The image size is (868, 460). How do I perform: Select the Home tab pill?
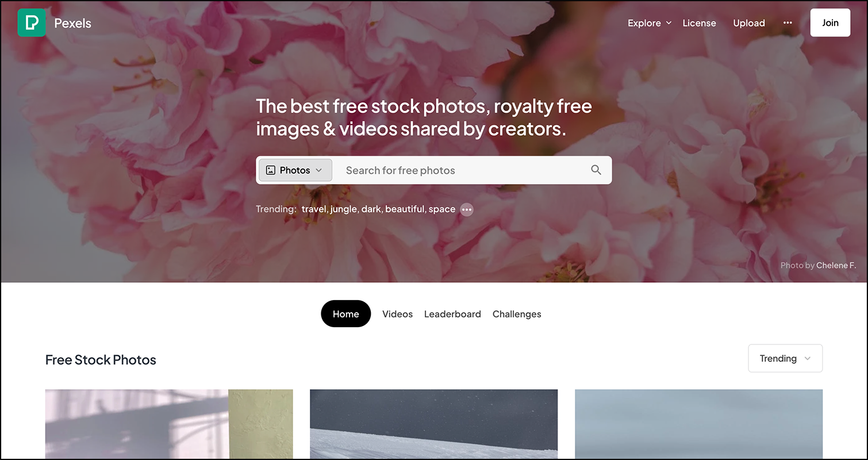(x=346, y=314)
